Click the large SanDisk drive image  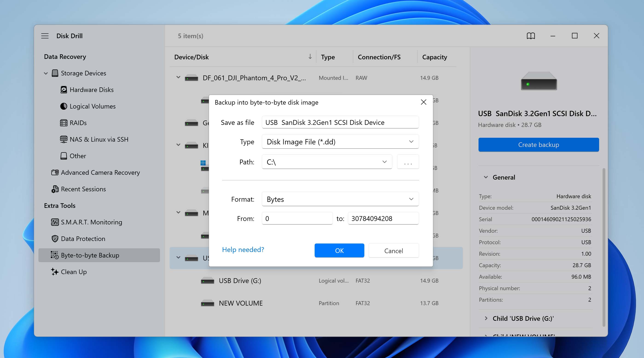point(539,81)
